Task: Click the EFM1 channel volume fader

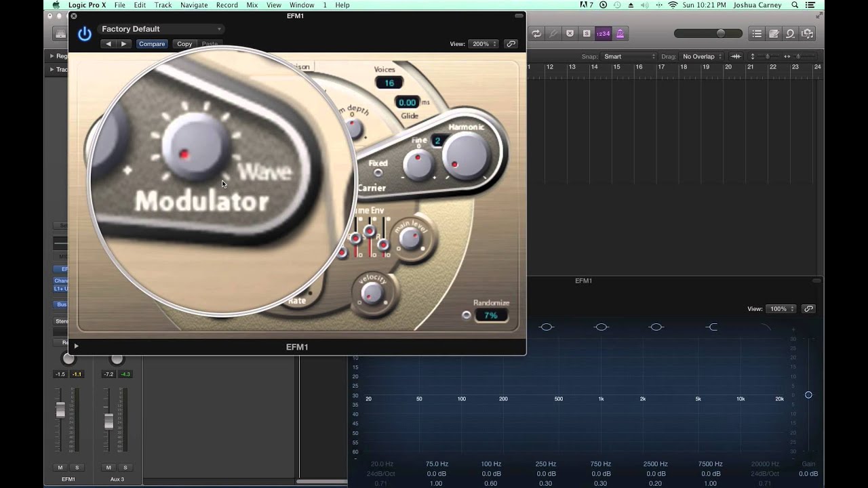Action: (x=60, y=409)
